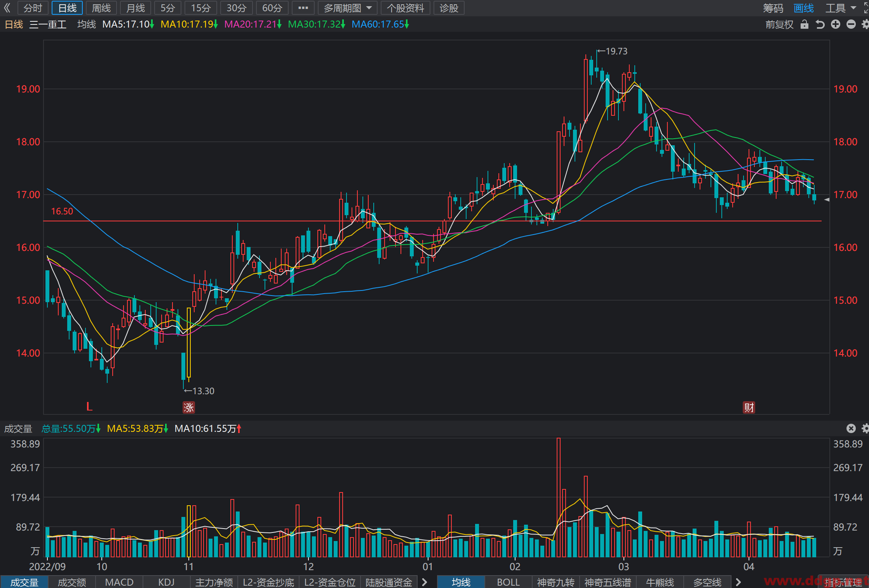This screenshot has width=869, height=588.
Task: Toggle the chart lock icon
Action: [x=805, y=24]
